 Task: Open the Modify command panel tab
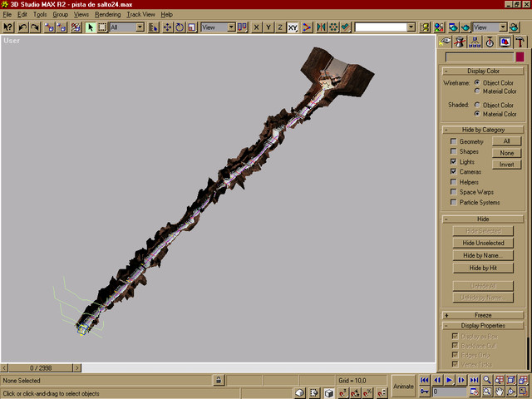(x=460, y=42)
